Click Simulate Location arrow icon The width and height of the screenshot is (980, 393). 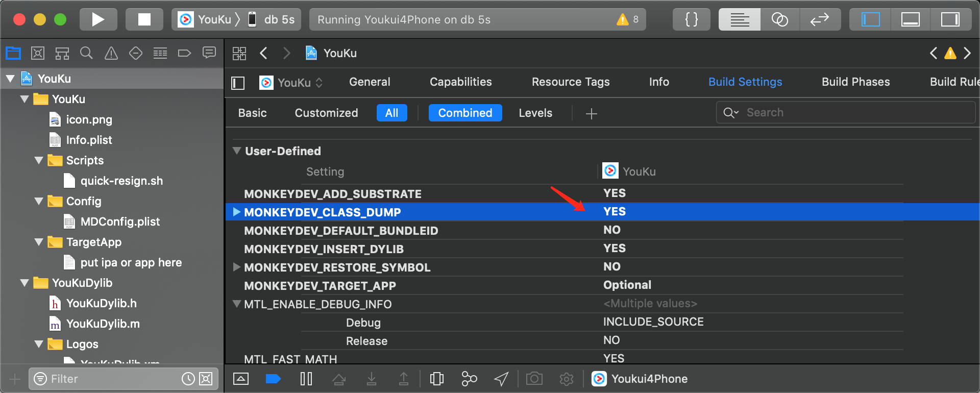(x=501, y=379)
